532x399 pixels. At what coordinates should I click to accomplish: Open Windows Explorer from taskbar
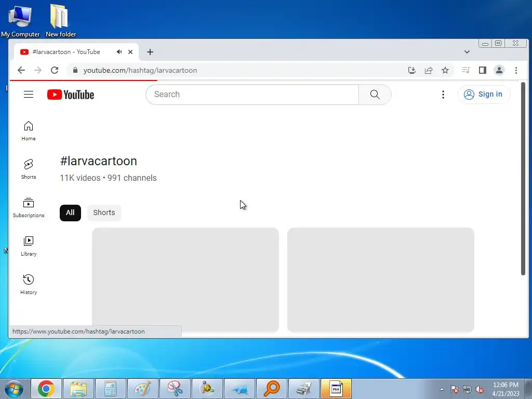pos(78,389)
